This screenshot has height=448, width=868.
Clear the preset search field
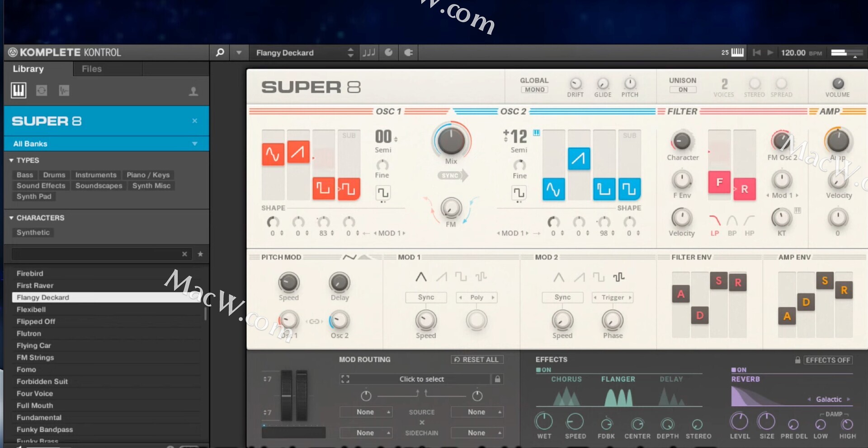[184, 254]
